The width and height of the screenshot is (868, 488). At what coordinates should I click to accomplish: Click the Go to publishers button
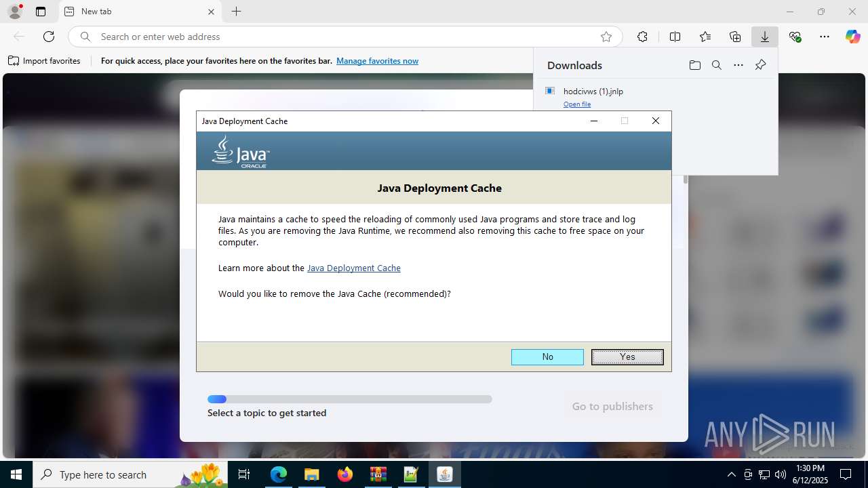pyautogui.click(x=612, y=407)
